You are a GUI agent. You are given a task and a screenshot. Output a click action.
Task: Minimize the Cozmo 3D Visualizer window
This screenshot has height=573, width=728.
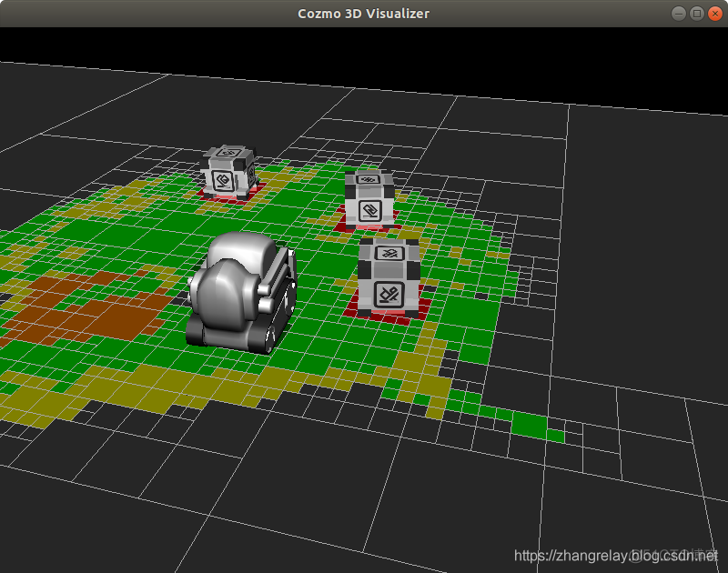tap(679, 14)
